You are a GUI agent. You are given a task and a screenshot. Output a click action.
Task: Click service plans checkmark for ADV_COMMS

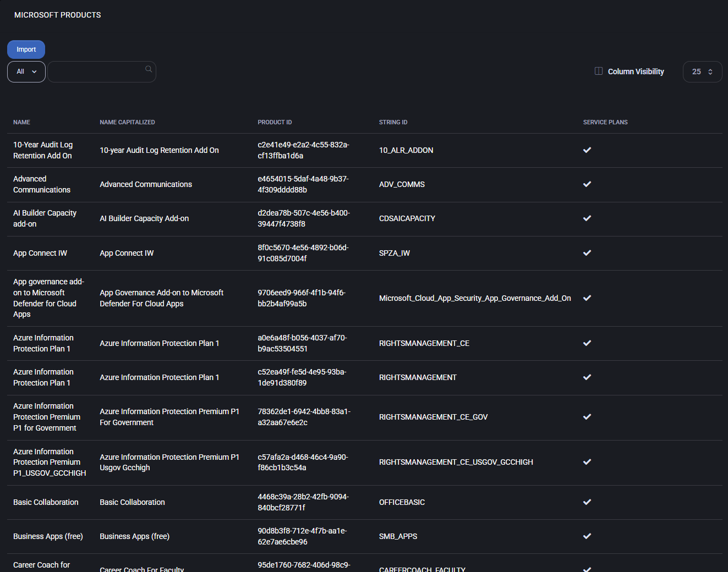pos(587,184)
